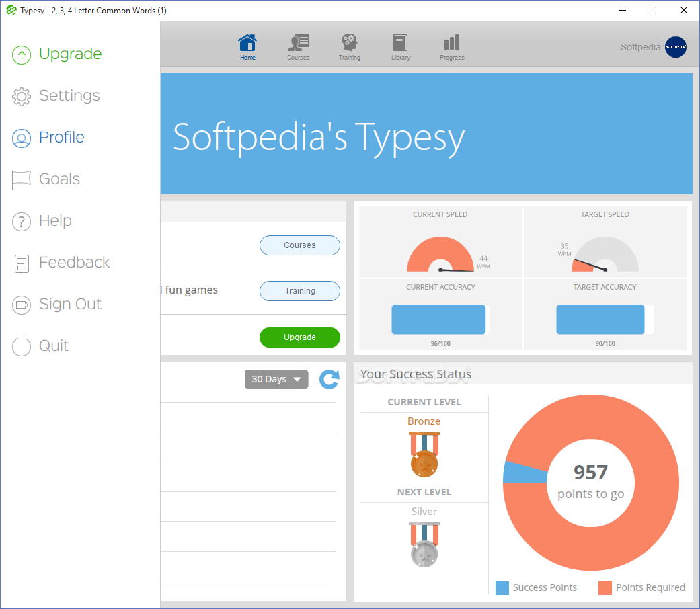The image size is (700, 609).
Task: Click the 44 WPM speed value
Action: coord(483,262)
